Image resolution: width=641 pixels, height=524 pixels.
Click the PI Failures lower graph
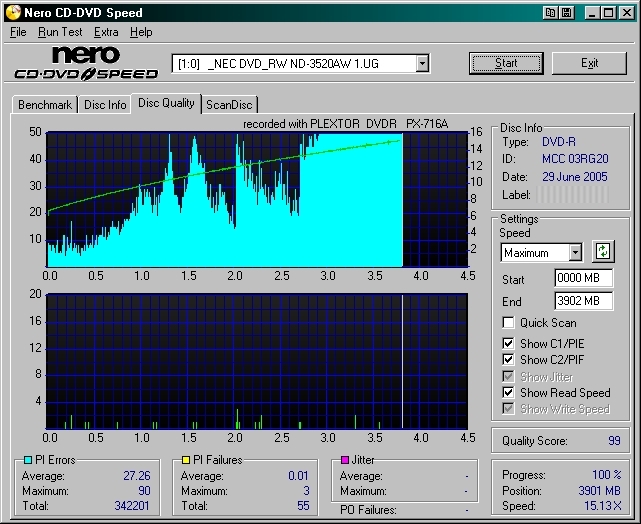[257, 361]
